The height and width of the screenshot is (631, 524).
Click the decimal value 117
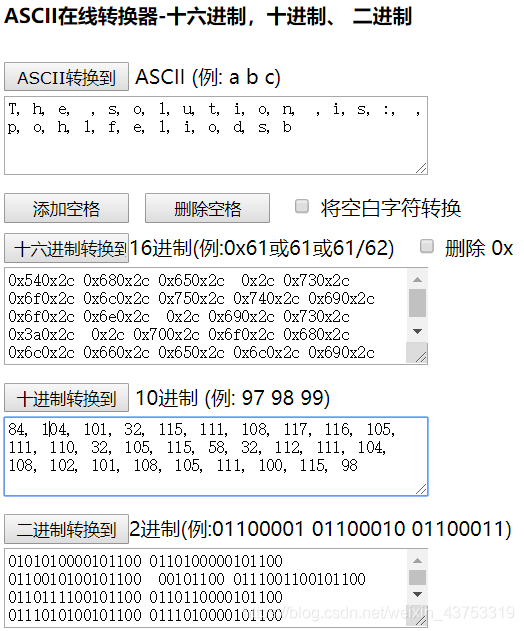(297, 430)
